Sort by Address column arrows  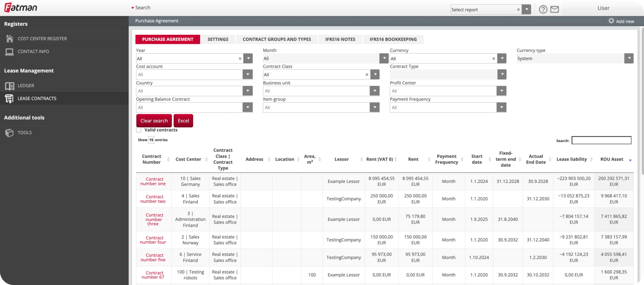[269, 159]
